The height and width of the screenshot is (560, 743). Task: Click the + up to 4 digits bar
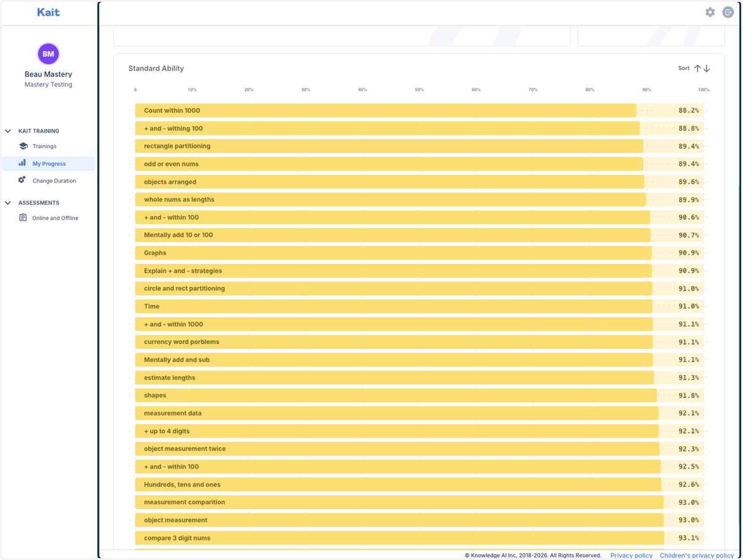pos(397,431)
